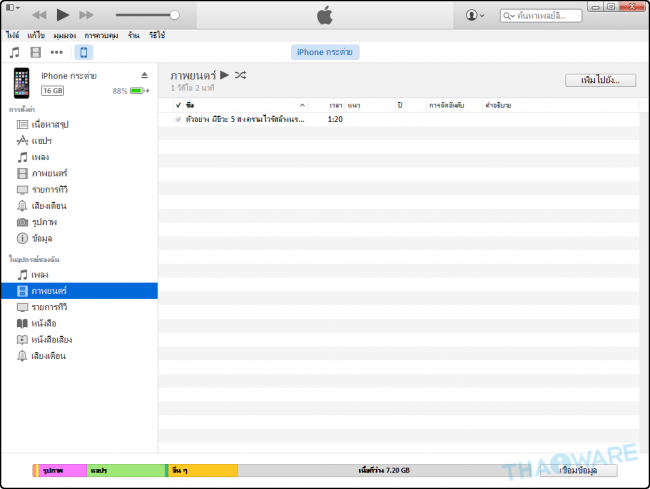
Task: Click the green แอปฯ storage segment
Action: pyautogui.click(x=126, y=470)
